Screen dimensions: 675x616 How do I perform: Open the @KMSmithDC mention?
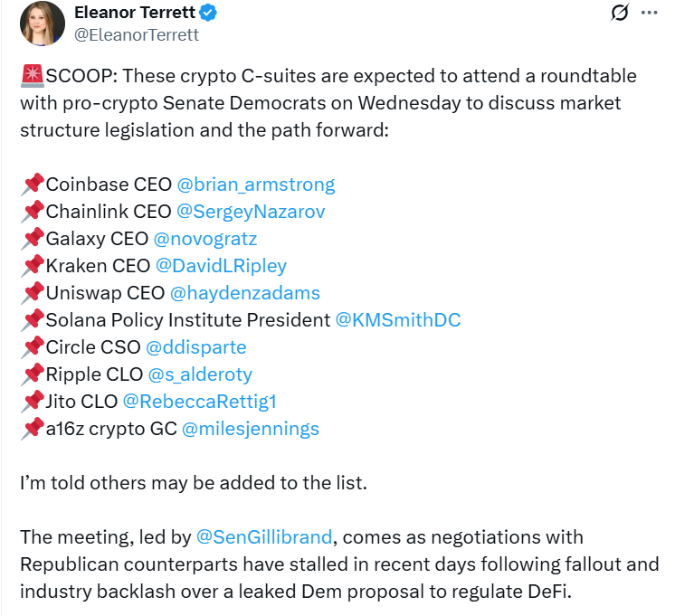click(398, 320)
